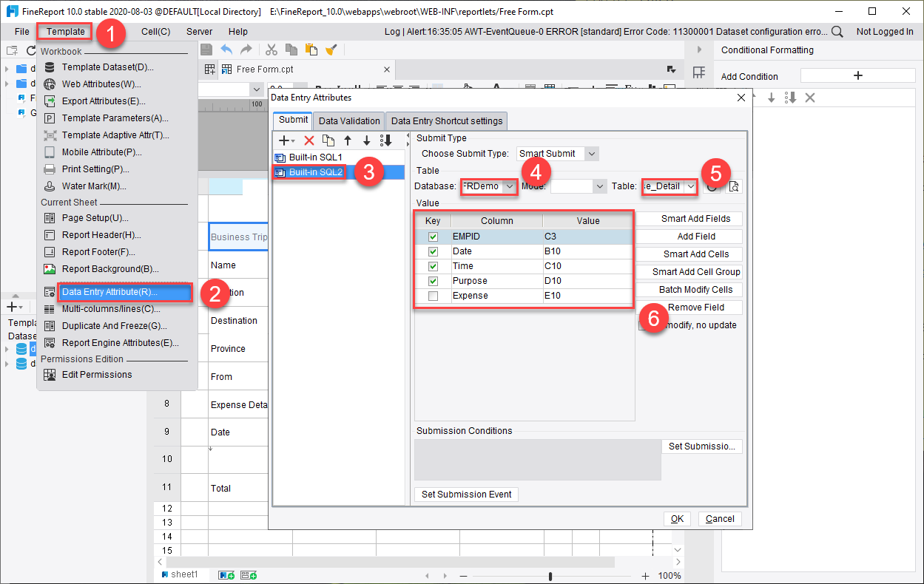Click the copy icon in main toolbar
924x584 pixels.
coord(291,50)
